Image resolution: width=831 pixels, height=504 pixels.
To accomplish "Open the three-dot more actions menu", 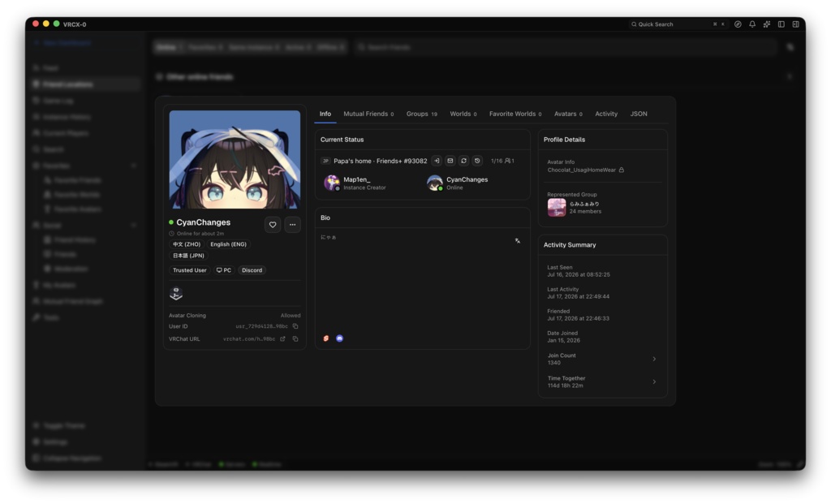I will 292,225.
